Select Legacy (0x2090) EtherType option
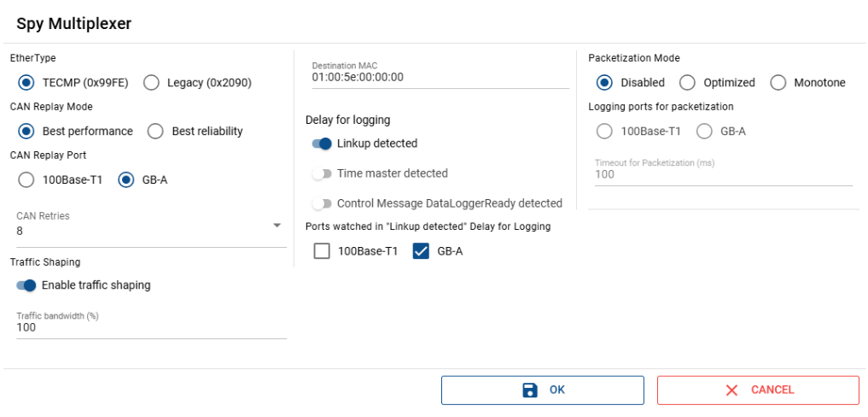The height and width of the screenshot is (417, 868). point(151,83)
